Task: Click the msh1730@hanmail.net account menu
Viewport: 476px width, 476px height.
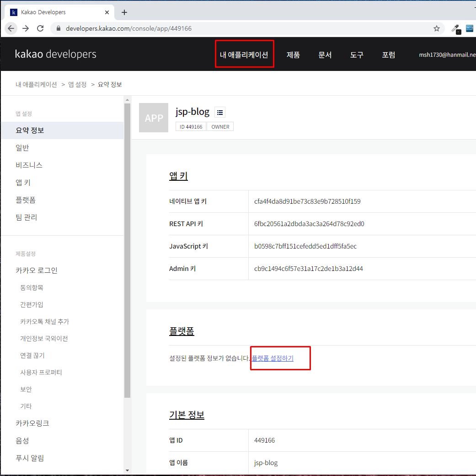Action: (447, 55)
